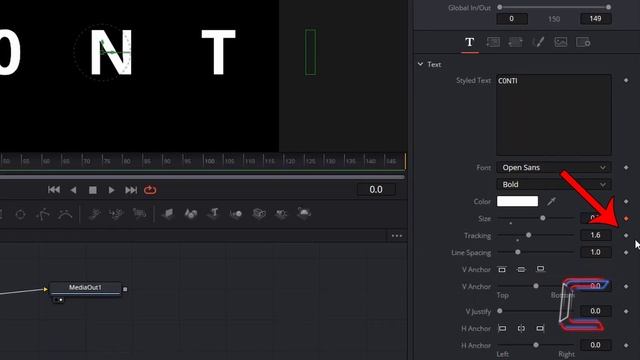Click into the Styled Text box
640x360 pixels.
click(x=553, y=115)
